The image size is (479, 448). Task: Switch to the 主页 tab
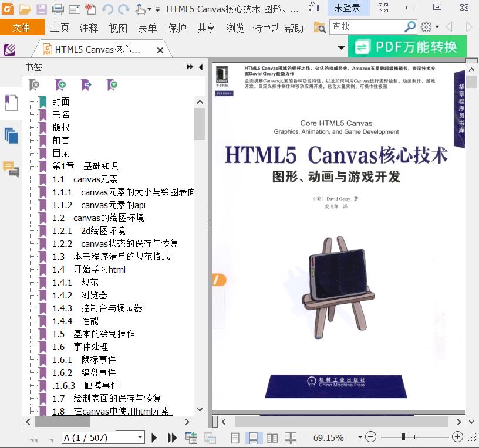[59, 28]
